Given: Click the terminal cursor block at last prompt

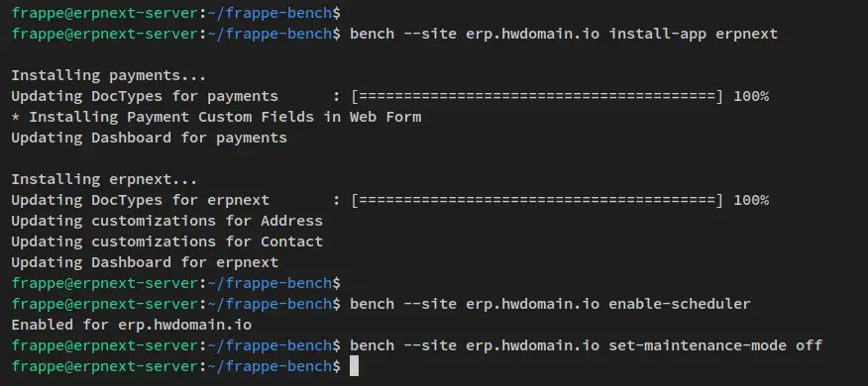Looking at the screenshot, I should point(355,366).
